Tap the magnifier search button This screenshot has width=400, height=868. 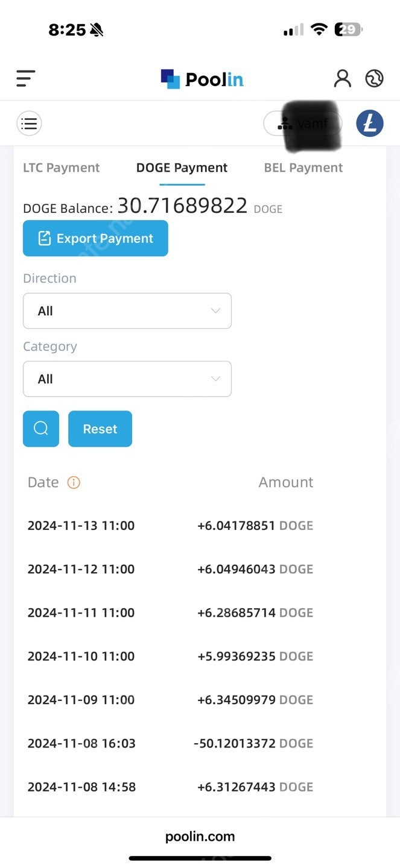click(41, 429)
